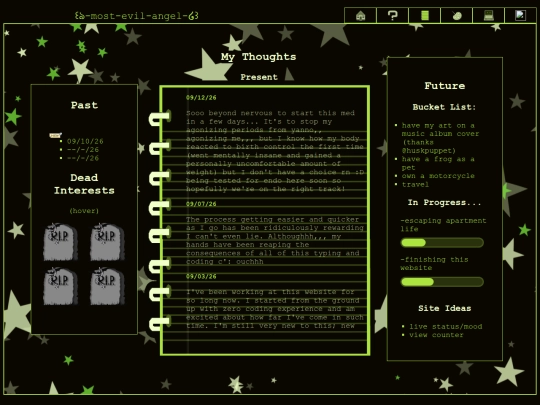
Task: Click 'own a motorcycle' bucket item
Action: pos(438,176)
